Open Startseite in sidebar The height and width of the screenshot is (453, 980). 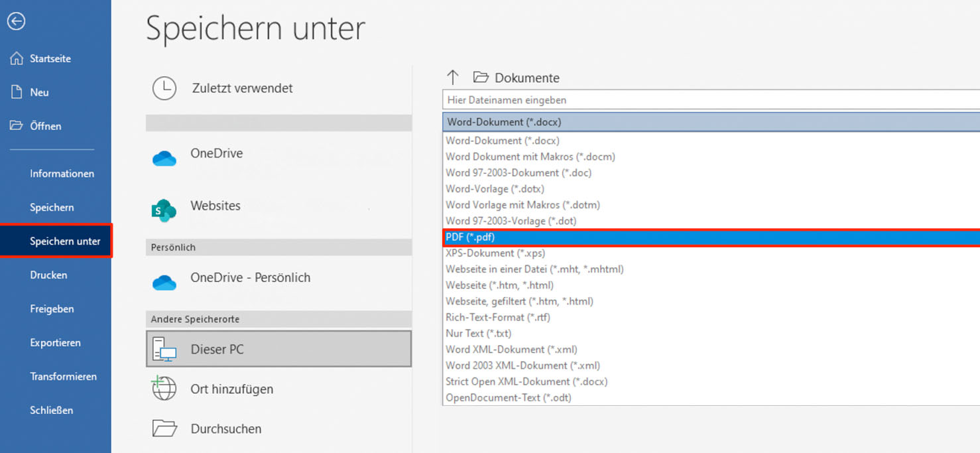50,58
